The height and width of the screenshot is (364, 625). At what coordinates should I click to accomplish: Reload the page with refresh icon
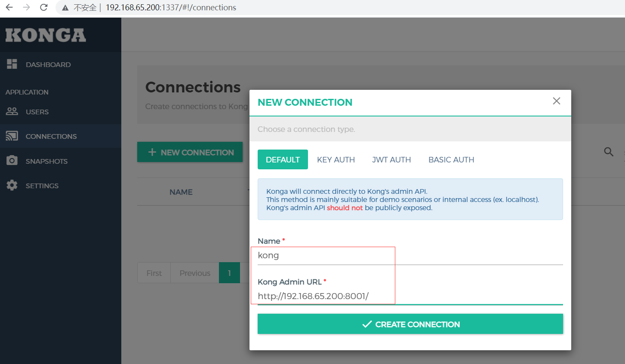[43, 7]
